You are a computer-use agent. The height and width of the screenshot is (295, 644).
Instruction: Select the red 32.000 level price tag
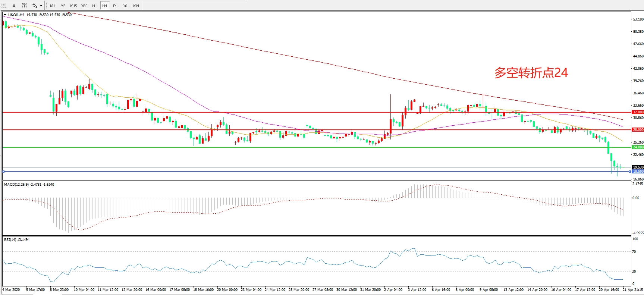[638, 112]
